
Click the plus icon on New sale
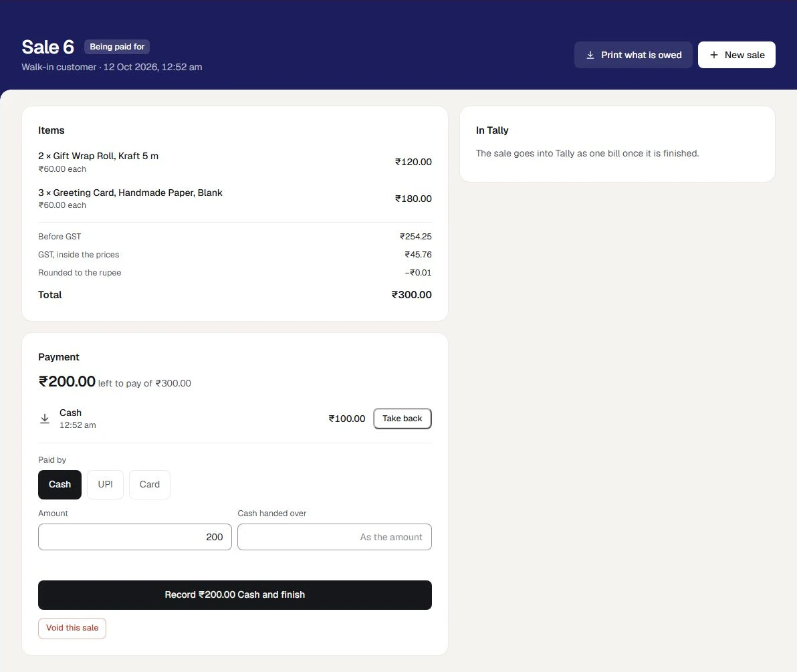click(713, 55)
